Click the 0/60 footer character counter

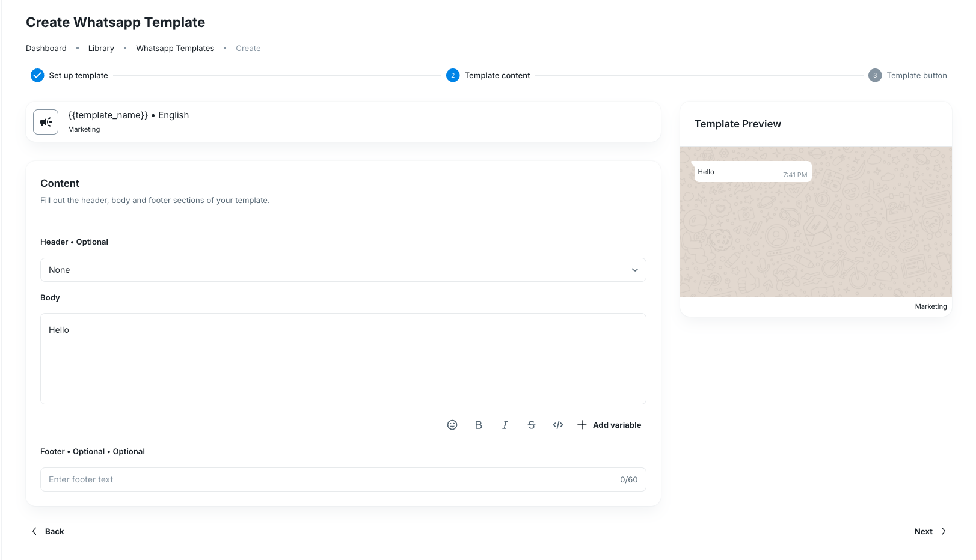tap(629, 479)
